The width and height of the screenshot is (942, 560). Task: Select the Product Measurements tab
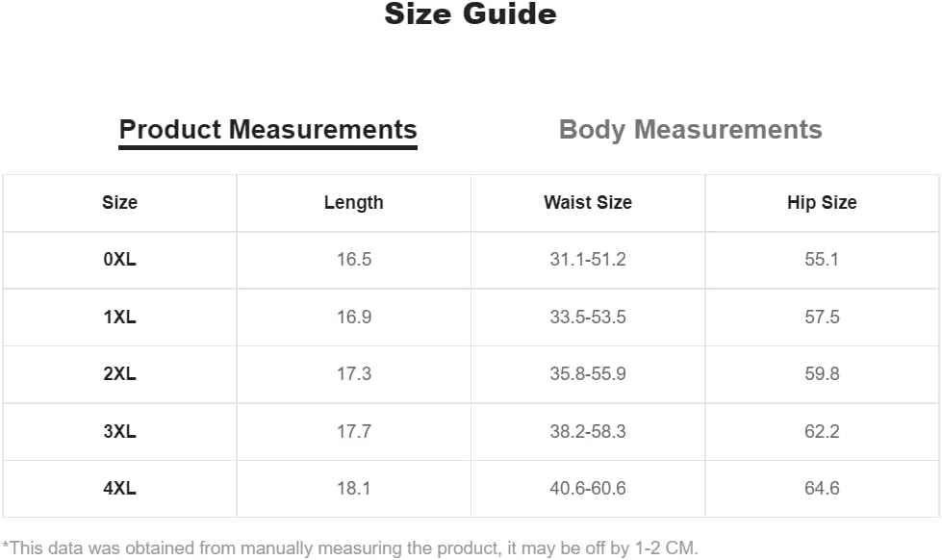pyautogui.click(x=267, y=130)
